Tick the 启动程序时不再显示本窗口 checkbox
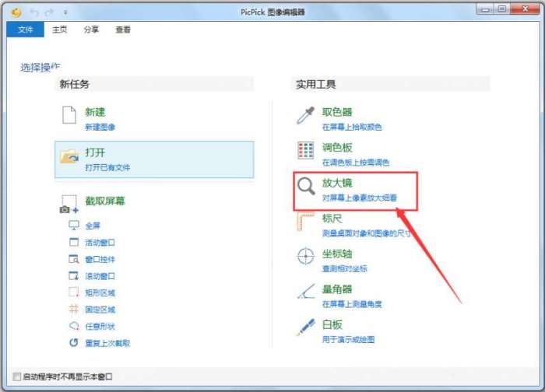Screen dimensions: 545x392 [16, 376]
